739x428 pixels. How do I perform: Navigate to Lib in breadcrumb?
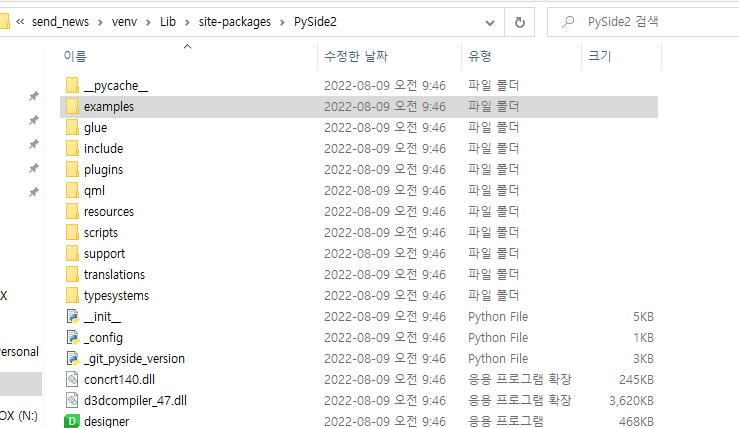(168, 22)
